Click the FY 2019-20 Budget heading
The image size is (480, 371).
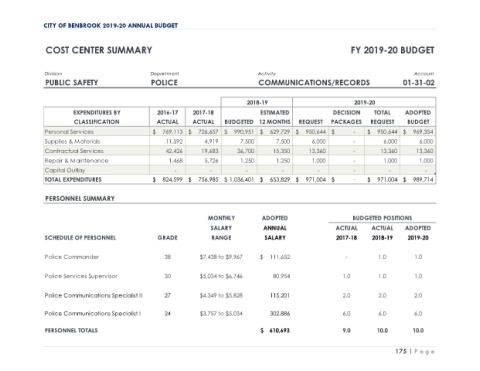392,50
